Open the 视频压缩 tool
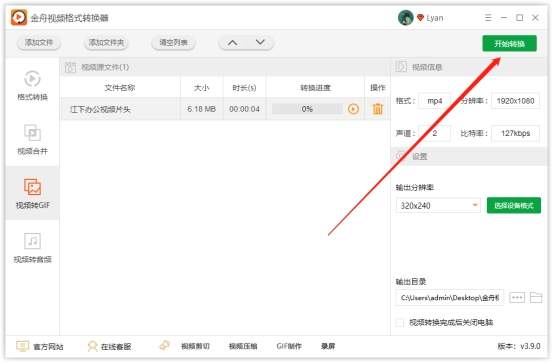Viewport: 553px width, 364px height. pos(243,346)
